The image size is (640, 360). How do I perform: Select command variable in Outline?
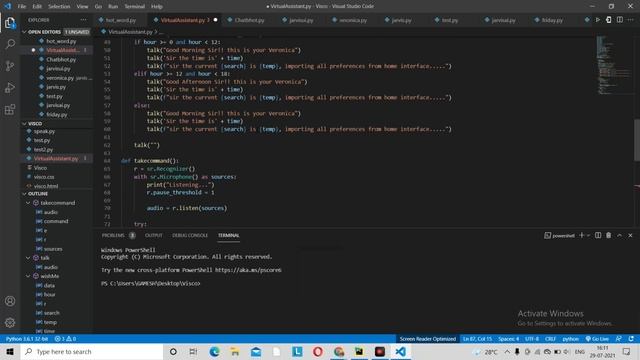point(56,221)
